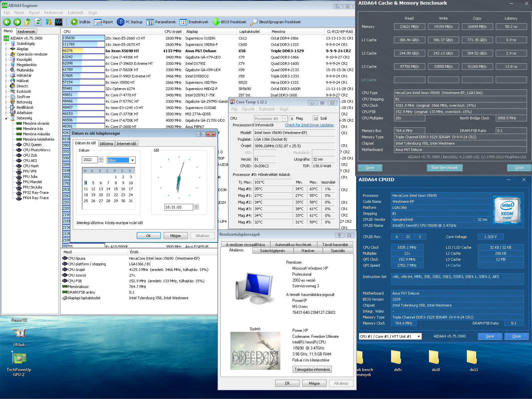Select the Biztonság tree node
The image size is (532, 399).
click(24, 102)
